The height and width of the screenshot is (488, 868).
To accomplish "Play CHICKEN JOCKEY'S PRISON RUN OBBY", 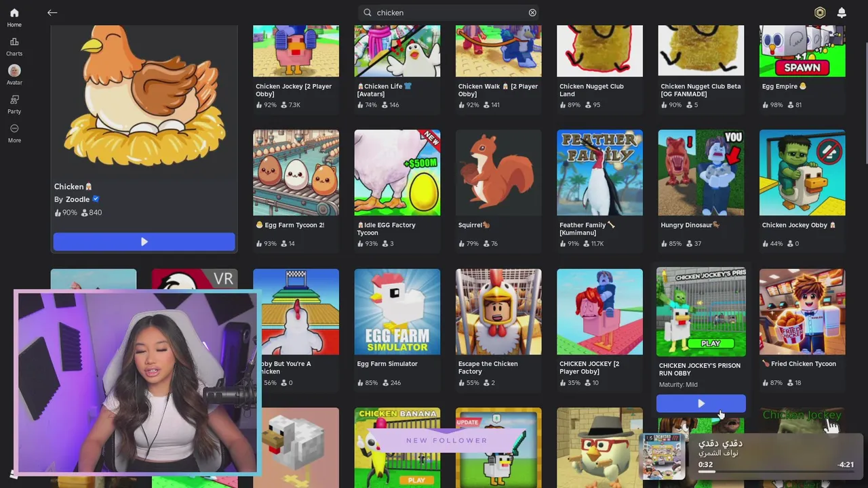I will click(701, 403).
